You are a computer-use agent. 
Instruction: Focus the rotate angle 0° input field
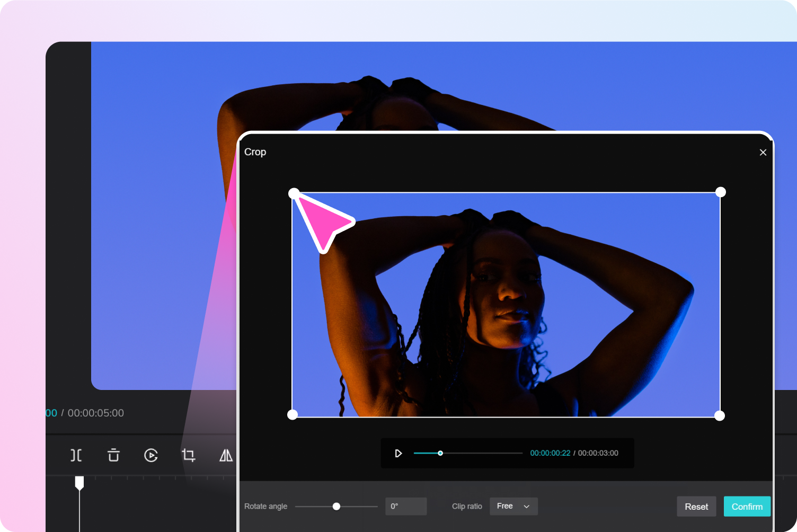406,507
